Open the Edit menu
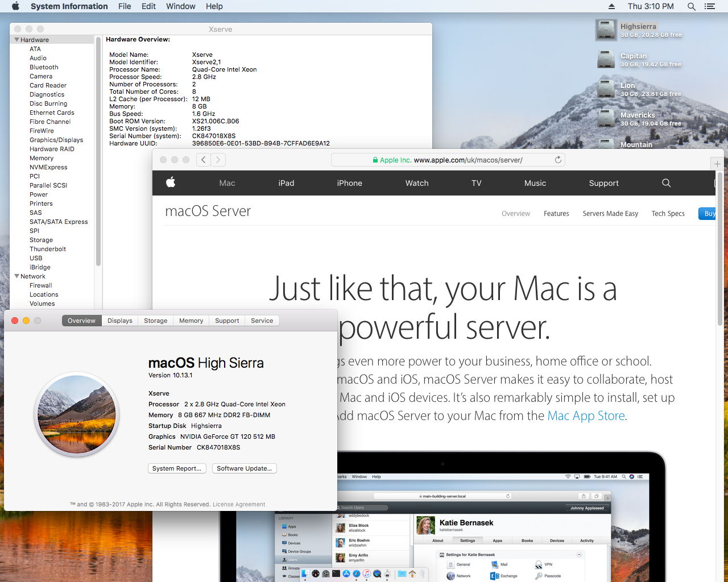 tap(148, 6)
